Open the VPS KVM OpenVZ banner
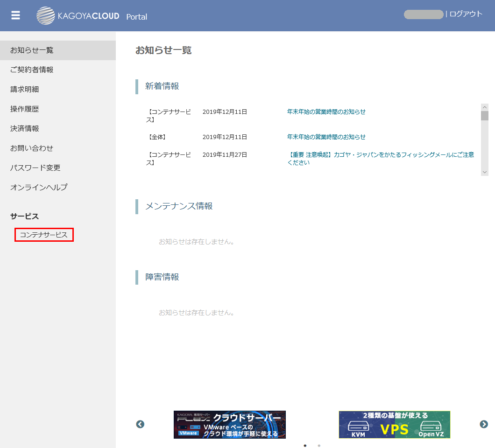 coord(395,425)
